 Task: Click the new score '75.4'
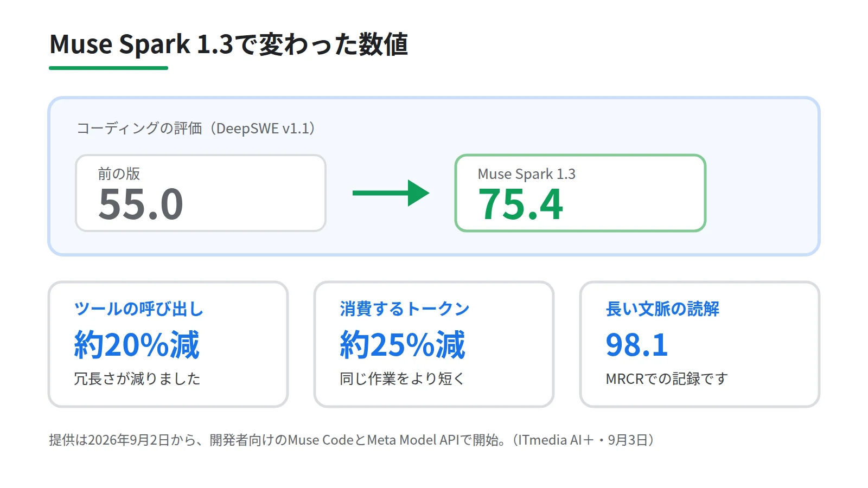[520, 204]
